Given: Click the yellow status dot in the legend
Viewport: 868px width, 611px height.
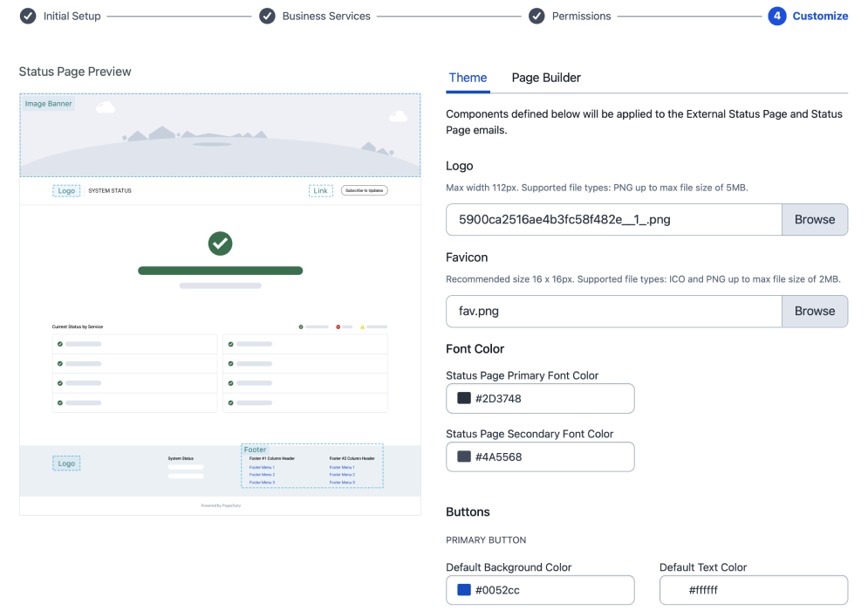Looking at the screenshot, I should pos(362,326).
